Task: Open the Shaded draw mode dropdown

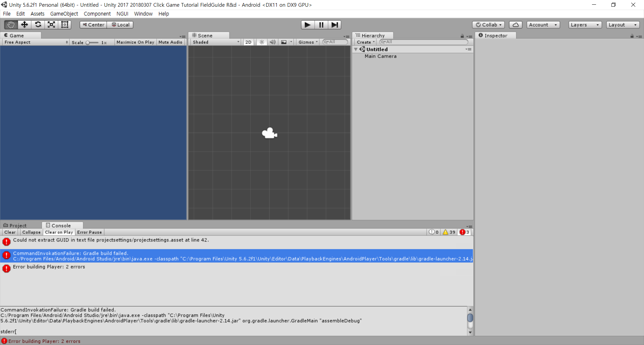Action: [216, 42]
